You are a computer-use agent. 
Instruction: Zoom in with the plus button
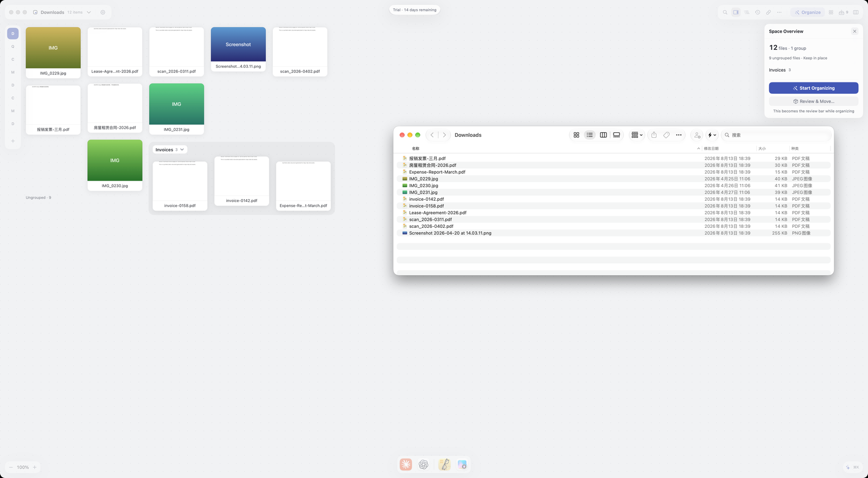tap(35, 467)
